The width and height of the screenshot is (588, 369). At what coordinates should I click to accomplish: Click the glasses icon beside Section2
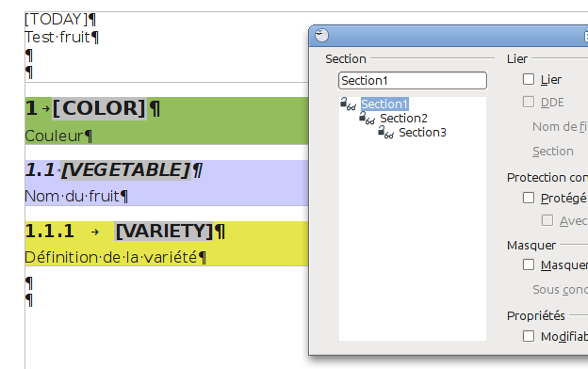click(x=370, y=121)
